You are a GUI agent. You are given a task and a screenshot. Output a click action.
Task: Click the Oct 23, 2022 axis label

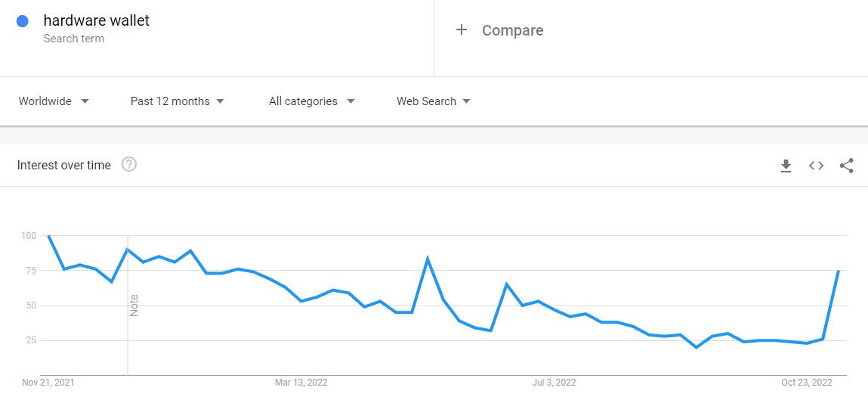click(807, 383)
